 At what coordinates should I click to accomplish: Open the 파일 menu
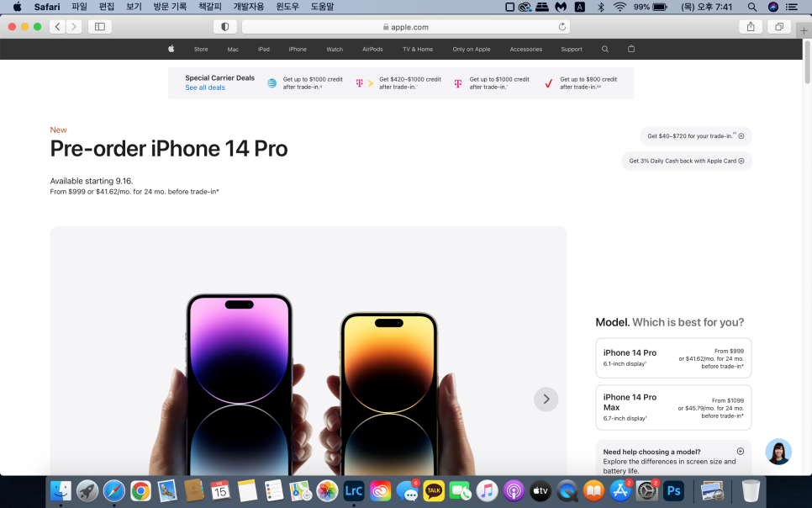[79, 7]
